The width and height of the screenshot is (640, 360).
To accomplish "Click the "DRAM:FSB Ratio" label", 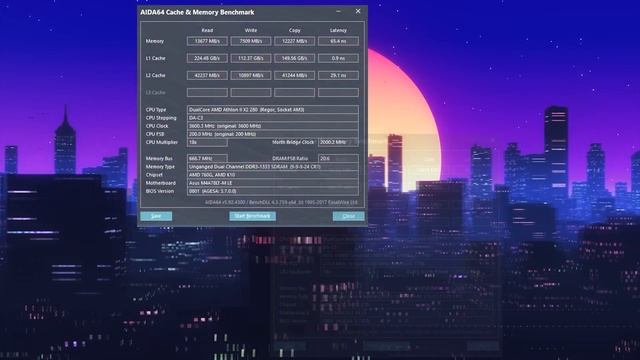I will click(290, 158).
